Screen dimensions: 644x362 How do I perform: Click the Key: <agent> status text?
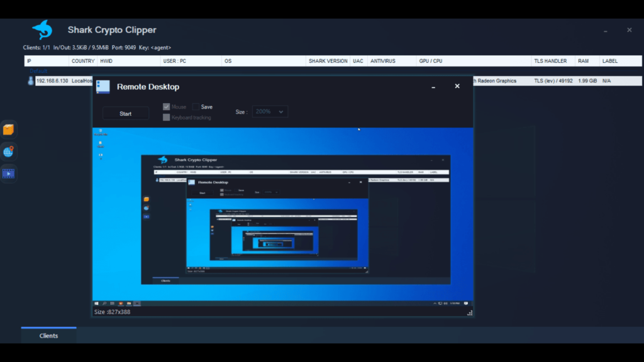click(x=155, y=48)
